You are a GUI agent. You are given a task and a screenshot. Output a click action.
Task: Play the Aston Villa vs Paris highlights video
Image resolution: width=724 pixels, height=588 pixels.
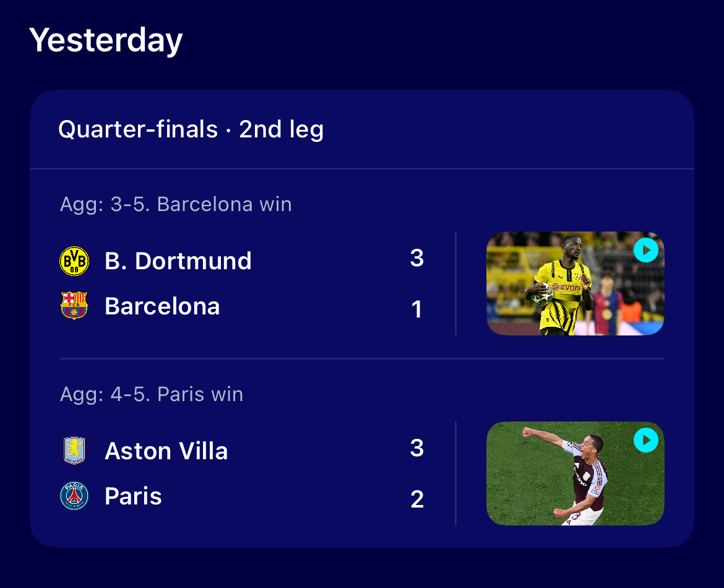(646, 440)
